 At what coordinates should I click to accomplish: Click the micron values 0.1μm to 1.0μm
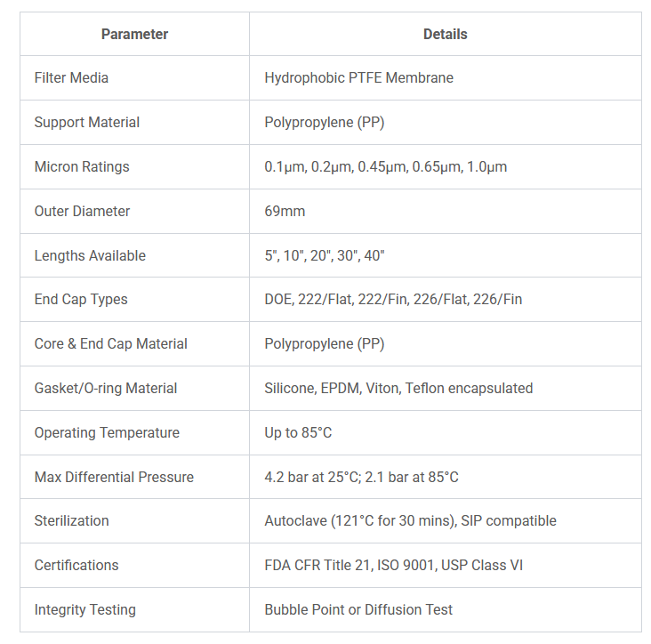[x=385, y=166]
